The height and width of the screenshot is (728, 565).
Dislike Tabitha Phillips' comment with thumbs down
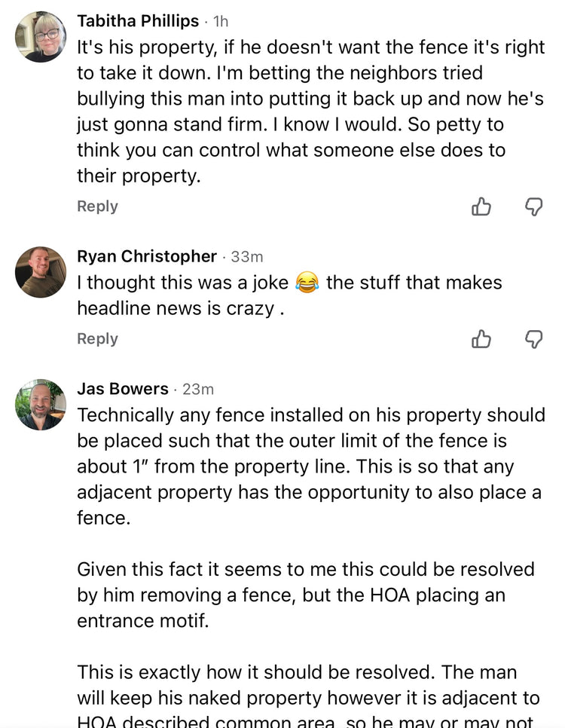coord(533,206)
